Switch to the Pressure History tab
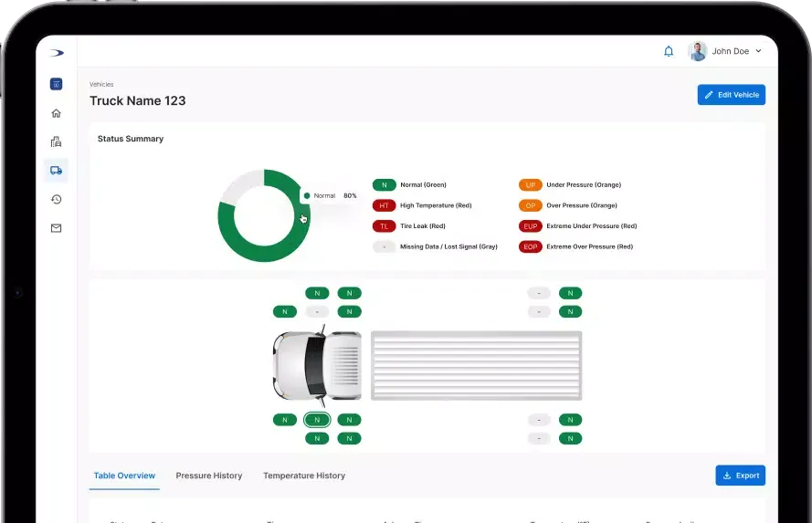 [x=209, y=476]
